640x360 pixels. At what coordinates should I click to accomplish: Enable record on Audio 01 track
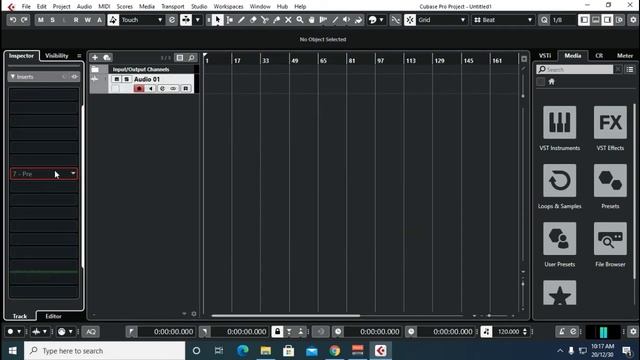(139, 89)
